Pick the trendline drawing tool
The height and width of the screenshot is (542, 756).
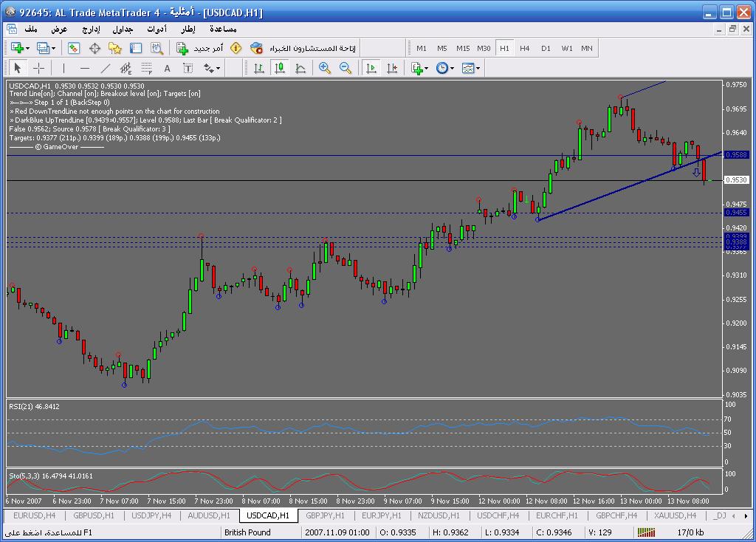tap(105, 68)
